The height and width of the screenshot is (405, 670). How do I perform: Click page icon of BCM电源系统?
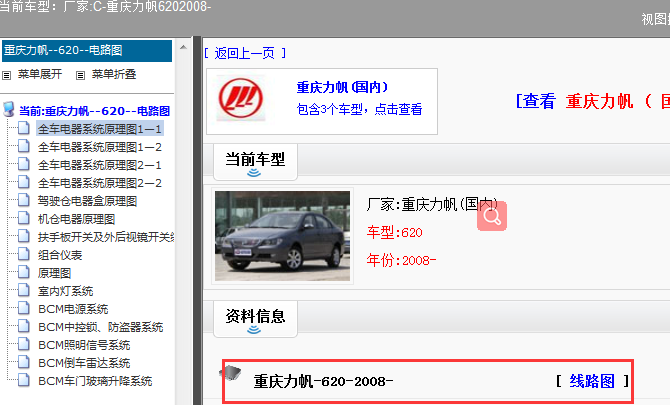point(24,308)
